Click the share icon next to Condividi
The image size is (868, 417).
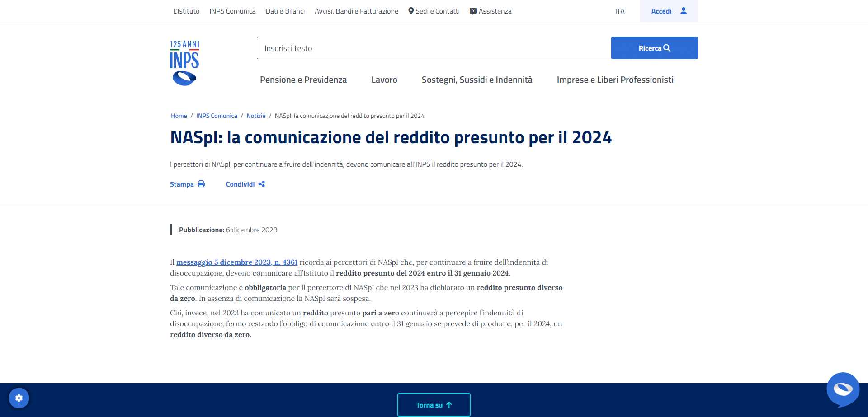click(262, 184)
